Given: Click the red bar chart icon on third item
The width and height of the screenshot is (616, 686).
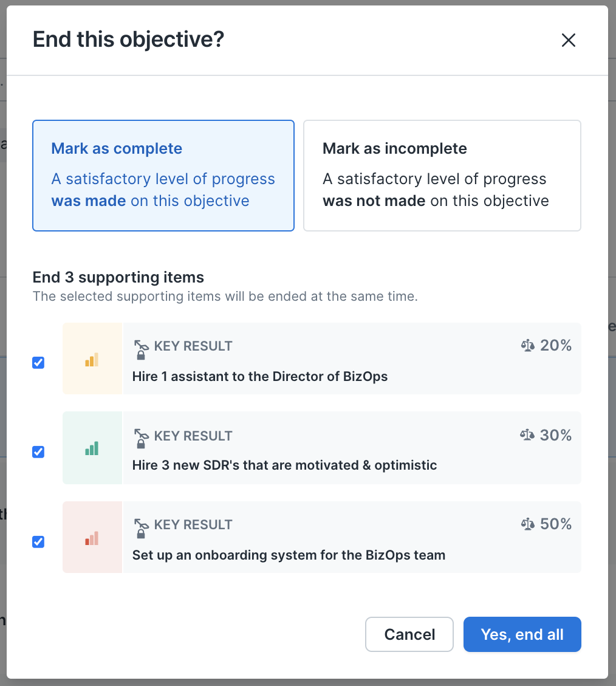Looking at the screenshot, I should [x=92, y=537].
